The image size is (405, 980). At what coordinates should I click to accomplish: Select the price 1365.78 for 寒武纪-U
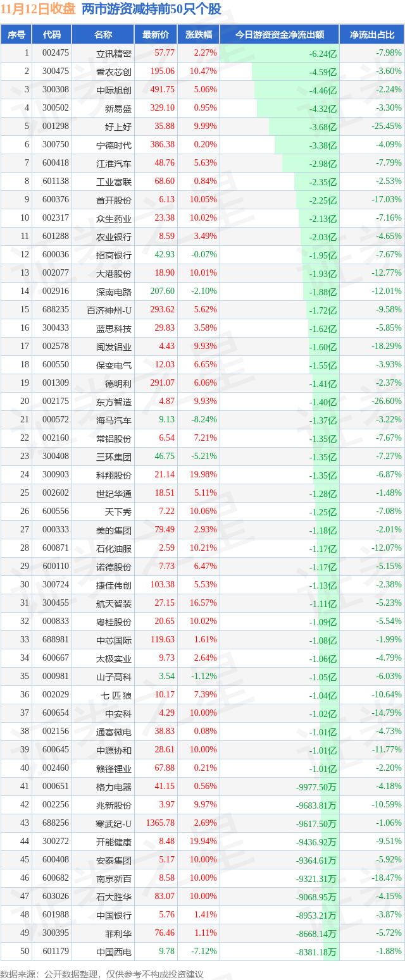tap(161, 823)
